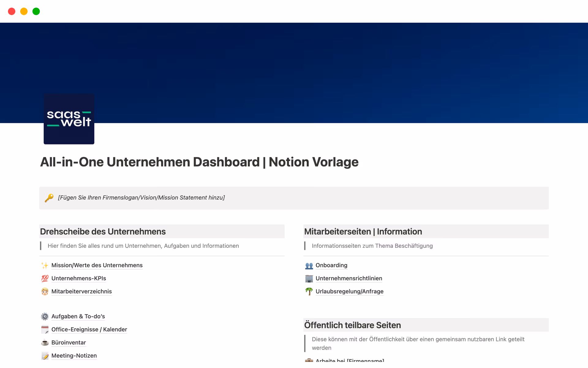
Task: Click the building icon beside Unternehmensrichtlinien
Action: pos(309,278)
